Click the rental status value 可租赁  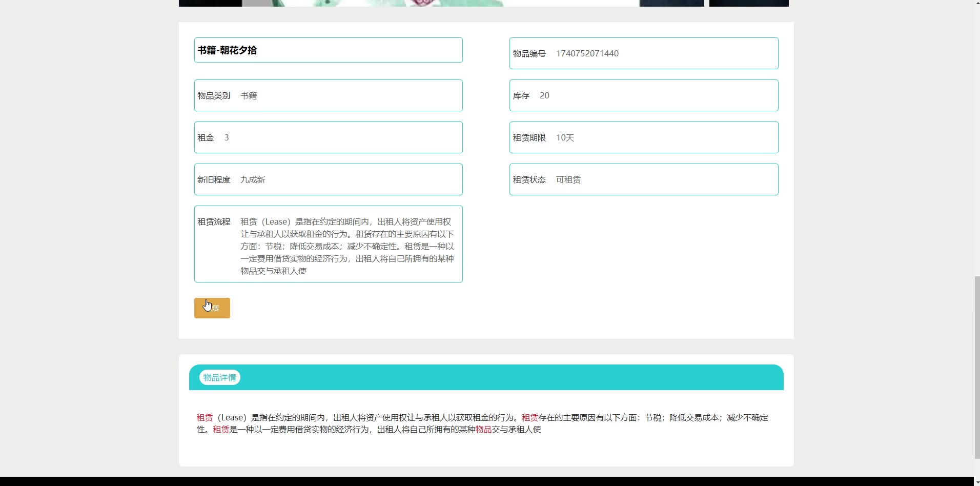(x=568, y=180)
